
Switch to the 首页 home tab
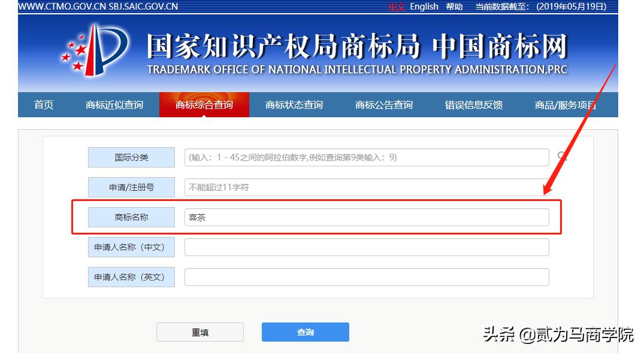[x=42, y=104]
